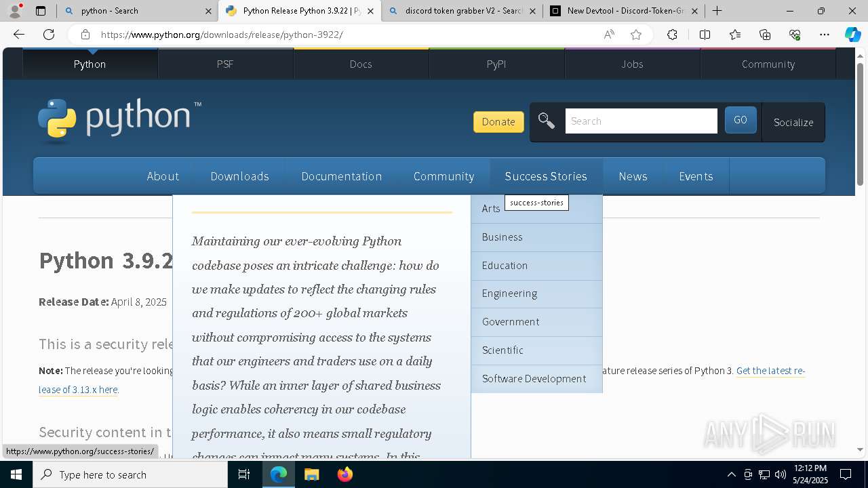Switch to New Devtool Discord-Token tab
The width and height of the screenshot is (868, 488).
tap(624, 11)
